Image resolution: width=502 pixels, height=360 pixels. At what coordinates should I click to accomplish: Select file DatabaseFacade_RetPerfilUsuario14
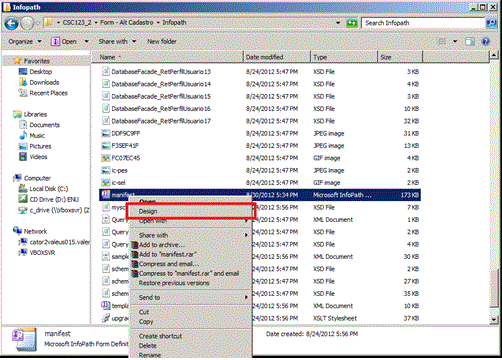tap(156, 84)
